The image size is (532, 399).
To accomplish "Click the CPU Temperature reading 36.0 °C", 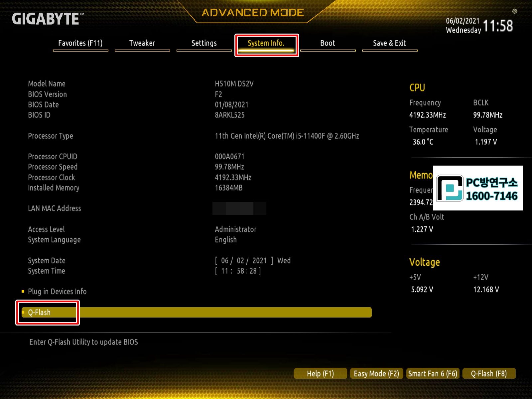I will 423,142.
